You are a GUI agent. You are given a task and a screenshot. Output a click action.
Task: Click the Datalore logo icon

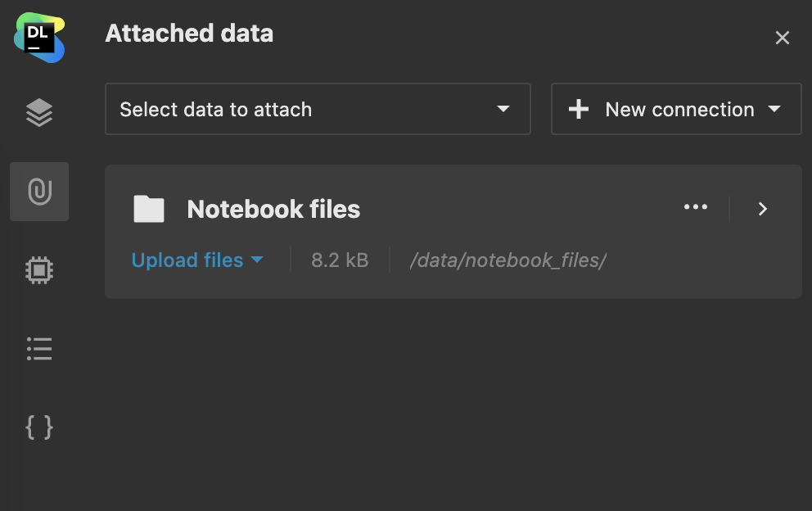tap(39, 38)
